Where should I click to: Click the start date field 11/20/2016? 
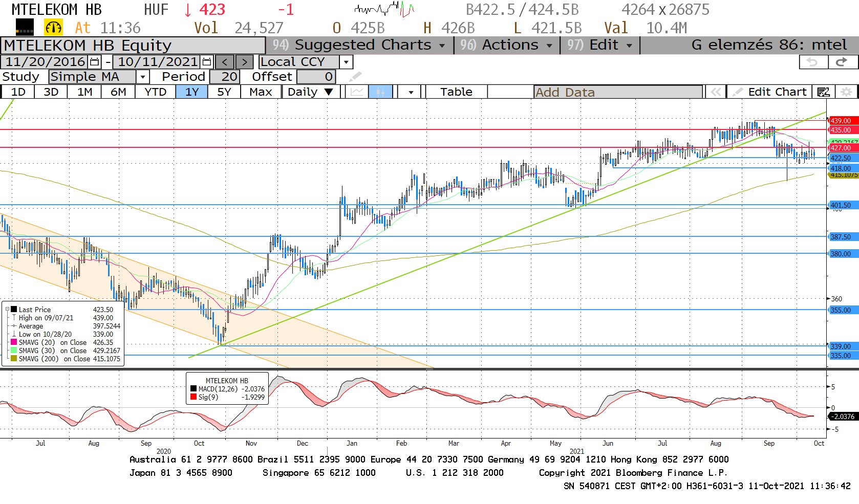coord(45,62)
